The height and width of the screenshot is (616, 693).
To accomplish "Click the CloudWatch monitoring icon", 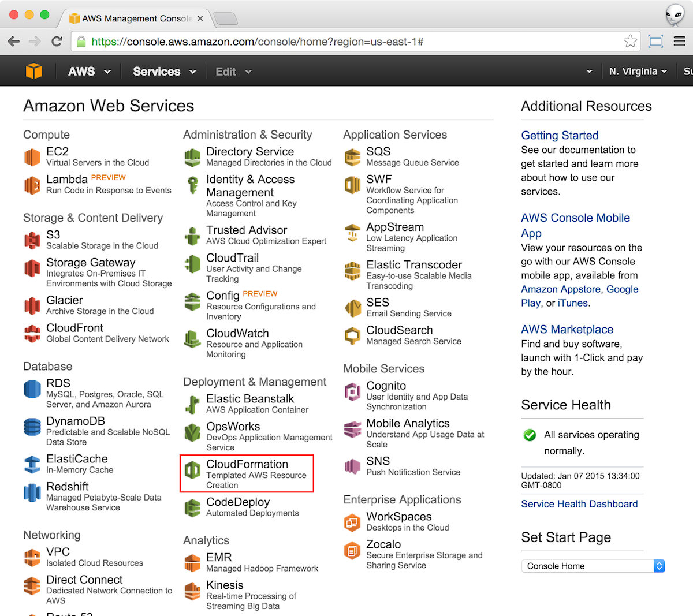I will 192,339.
